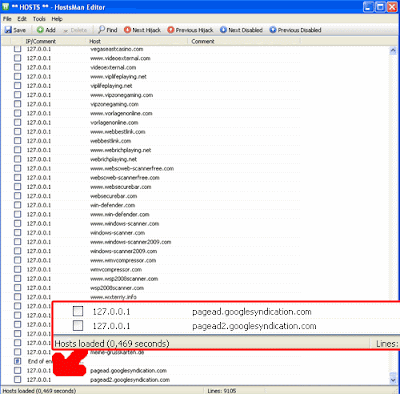Tick the vipzonegaming.com checkbox
This screenshot has width=400, height=394.
tap(17, 104)
